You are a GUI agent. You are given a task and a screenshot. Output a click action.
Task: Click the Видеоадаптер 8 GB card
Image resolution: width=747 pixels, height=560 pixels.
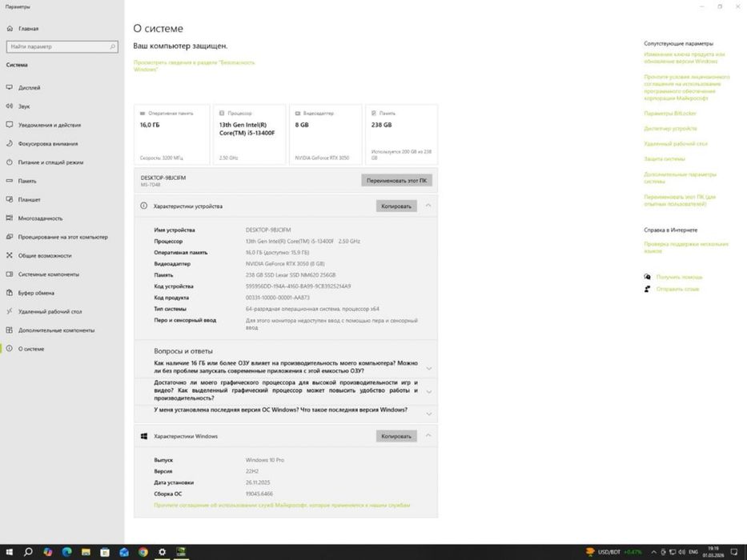click(x=325, y=134)
